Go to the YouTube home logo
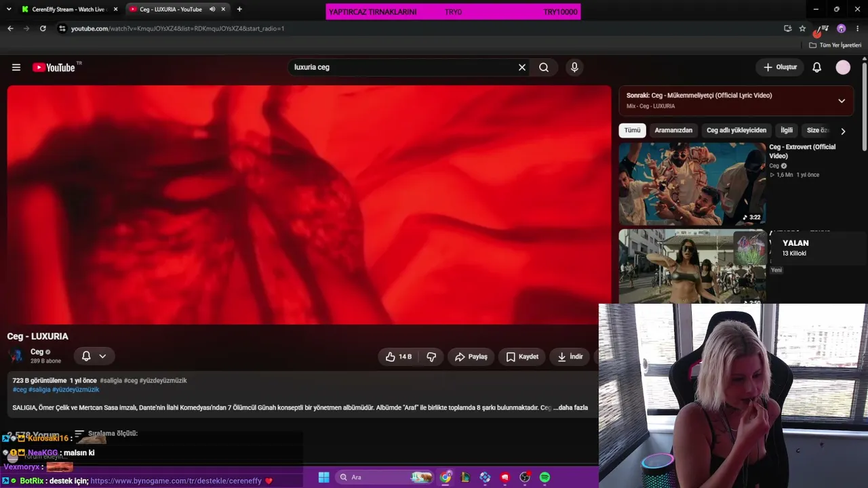The height and width of the screenshot is (488, 868). pos(54,67)
